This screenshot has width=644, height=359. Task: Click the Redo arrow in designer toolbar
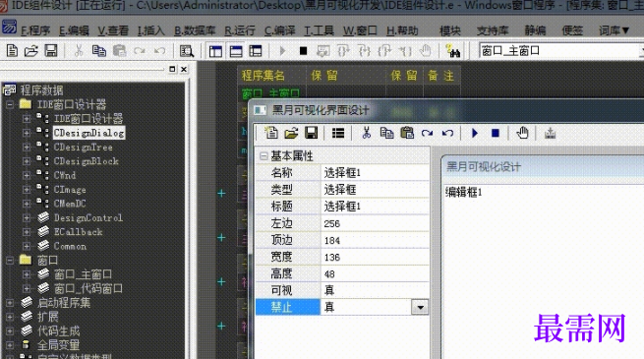click(x=427, y=133)
